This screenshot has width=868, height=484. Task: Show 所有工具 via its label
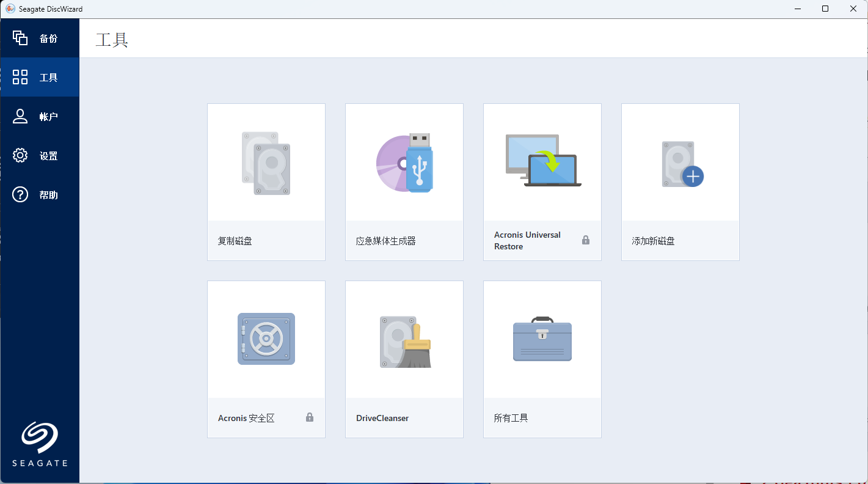click(x=511, y=418)
